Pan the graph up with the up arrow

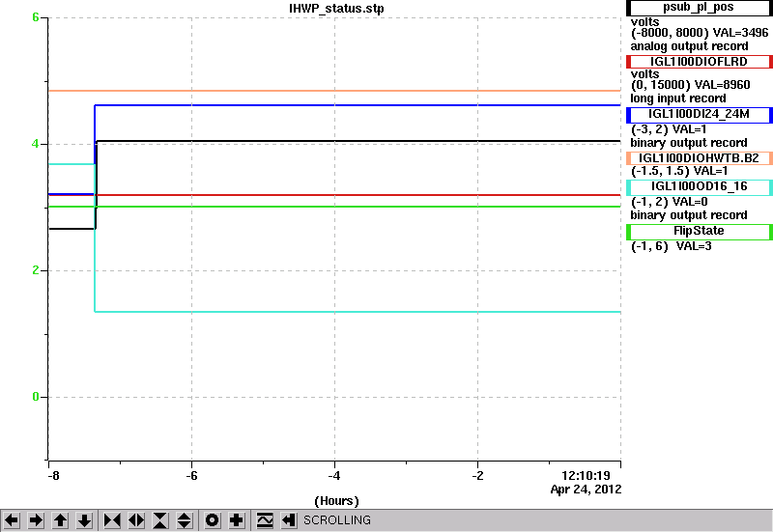pyautogui.click(x=60, y=520)
